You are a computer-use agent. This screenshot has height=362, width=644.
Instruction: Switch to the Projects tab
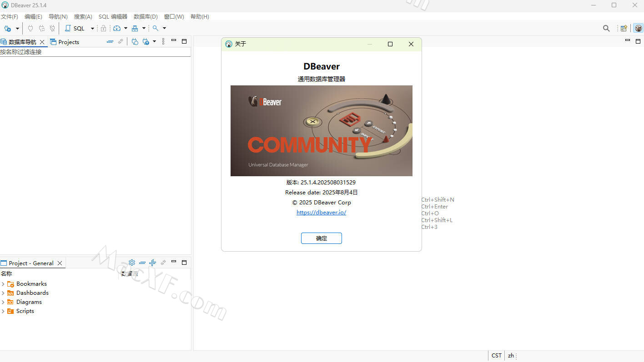pos(65,42)
